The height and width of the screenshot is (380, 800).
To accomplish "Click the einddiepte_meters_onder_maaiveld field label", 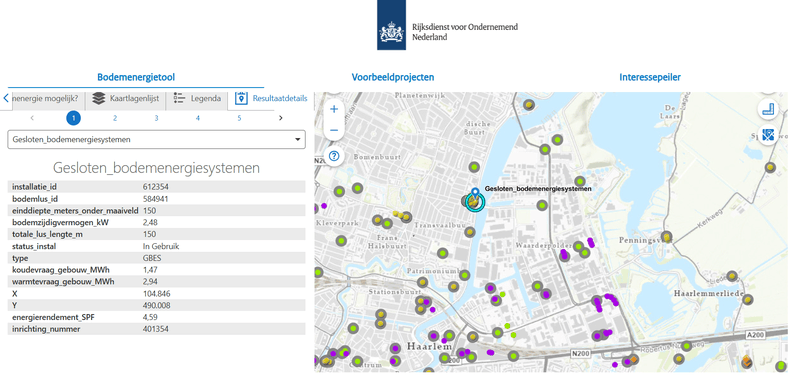I will click(76, 211).
